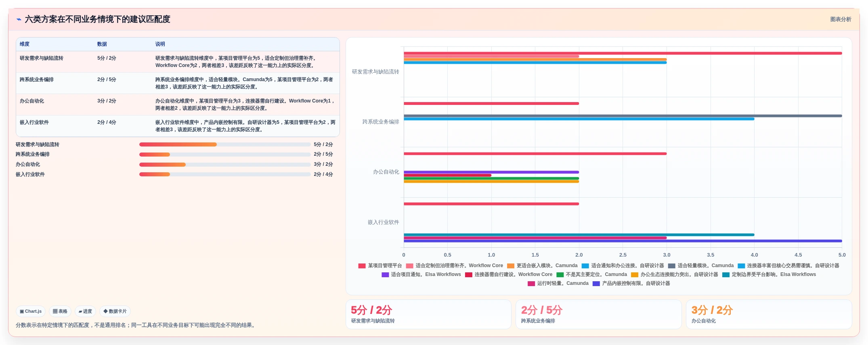Toggle legend entry 适合轻量模块。Camunda
The image size is (868, 345).
(x=700, y=266)
